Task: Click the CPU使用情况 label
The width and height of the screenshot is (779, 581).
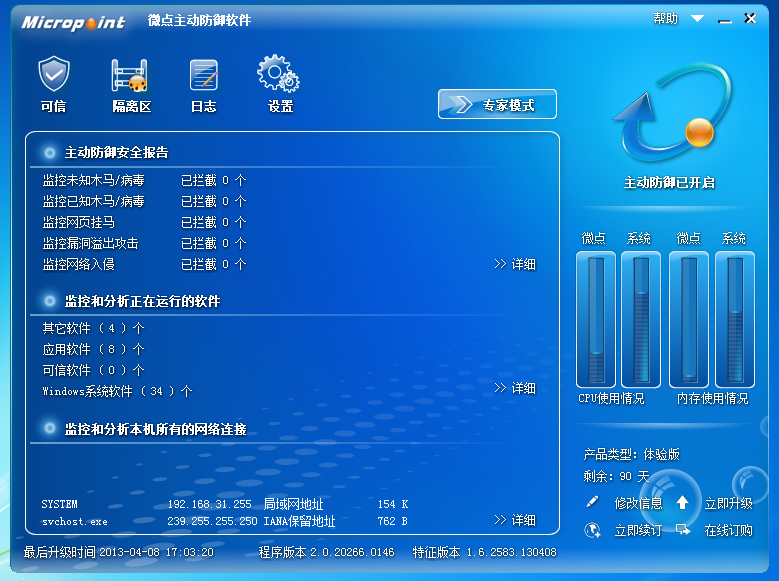Action: [611, 399]
